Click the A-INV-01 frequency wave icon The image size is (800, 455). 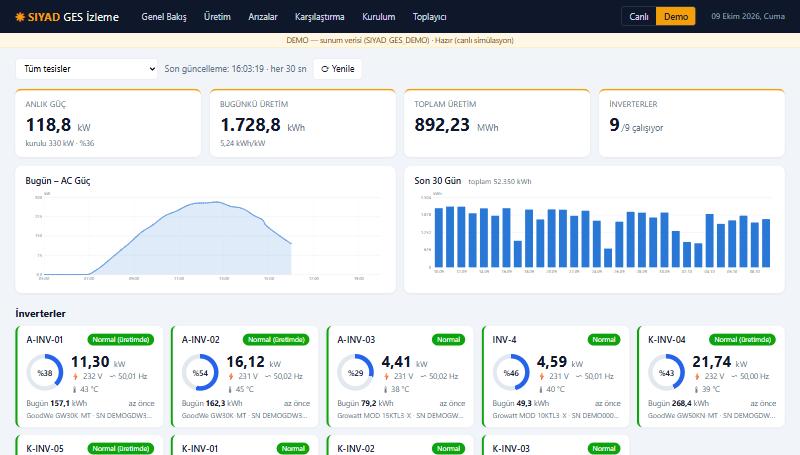pyautogui.click(x=112, y=376)
